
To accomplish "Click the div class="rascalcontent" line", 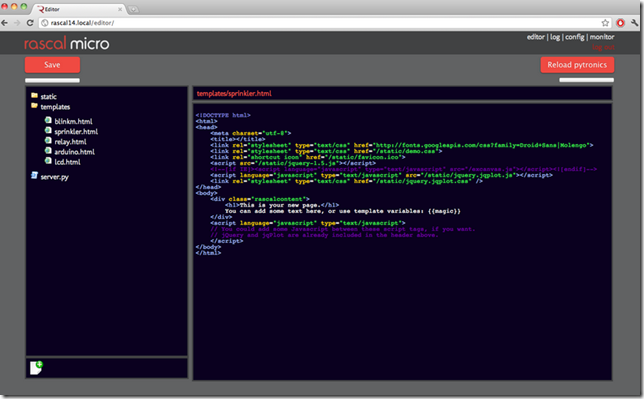I will tap(260, 199).
